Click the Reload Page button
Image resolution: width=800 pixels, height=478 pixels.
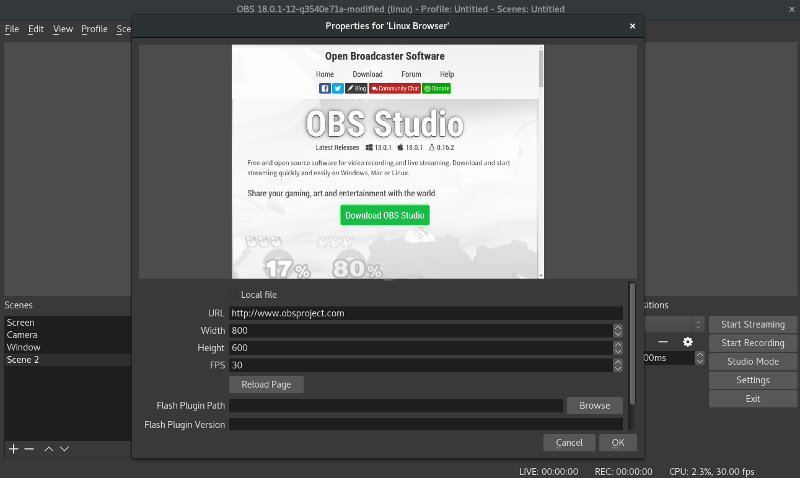pyautogui.click(x=266, y=385)
